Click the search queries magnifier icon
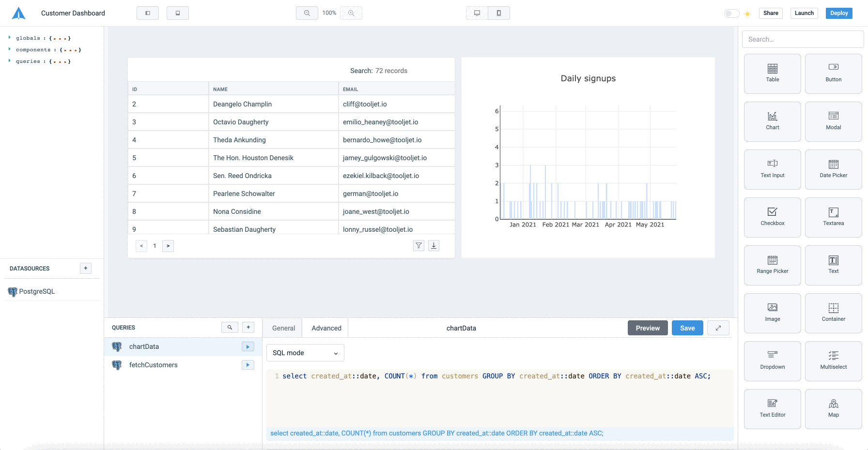Image resolution: width=868 pixels, height=450 pixels. 230,328
